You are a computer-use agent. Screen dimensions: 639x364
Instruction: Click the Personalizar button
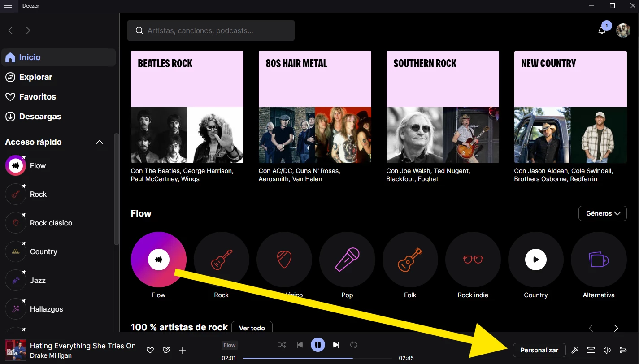tap(539, 350)
